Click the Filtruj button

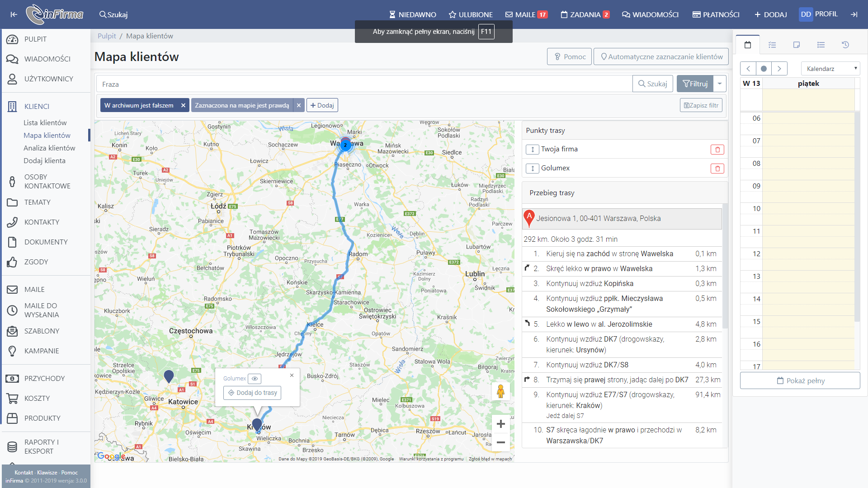point(695,84)
